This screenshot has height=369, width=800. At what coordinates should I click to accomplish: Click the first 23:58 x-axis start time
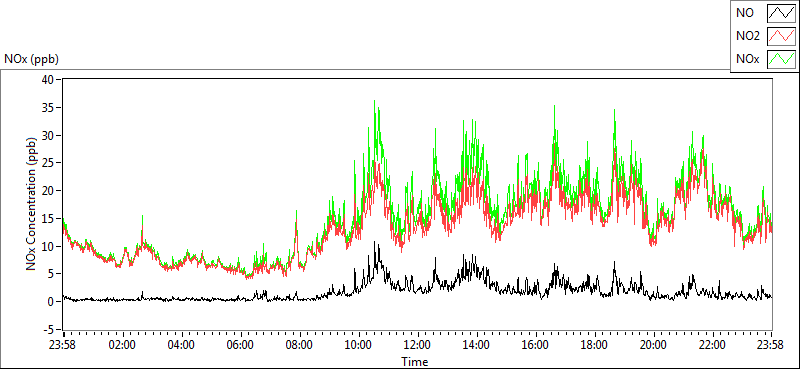[63, 345]
